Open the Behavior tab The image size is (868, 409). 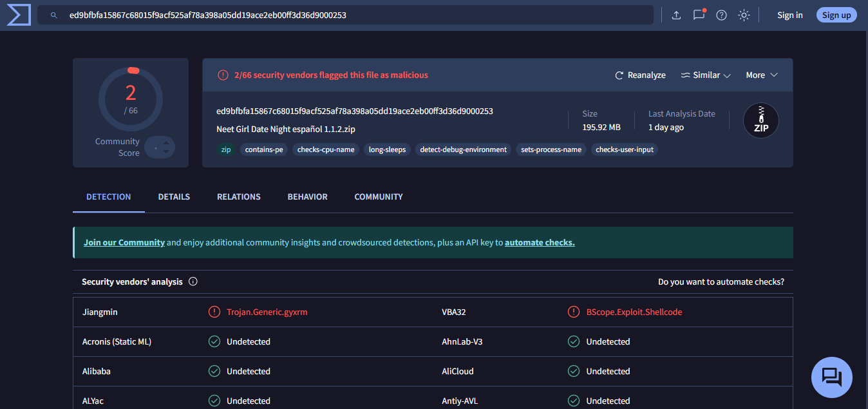pyautogui.click(x=307, y=196)
